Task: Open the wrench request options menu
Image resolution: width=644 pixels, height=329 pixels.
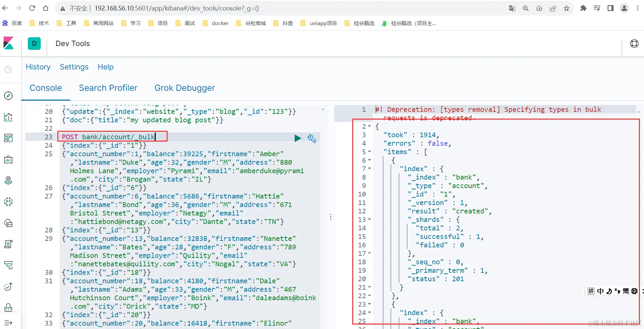Action: tap(312, 138)
